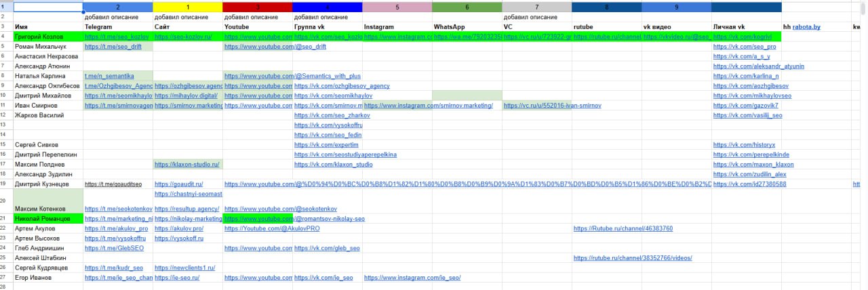Viewport: 868px width, 290px height.
Task: Open the resultup.agency site link
Action: [x=186, y=209]
